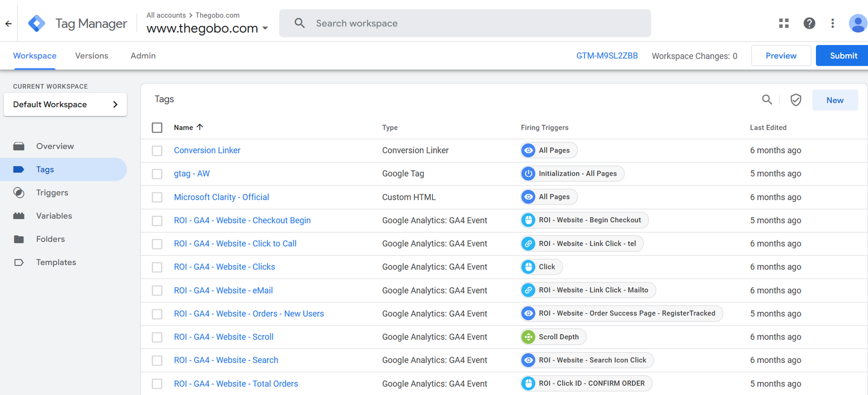
Task: Switch to the Versions tab
Action: (92, 56)
